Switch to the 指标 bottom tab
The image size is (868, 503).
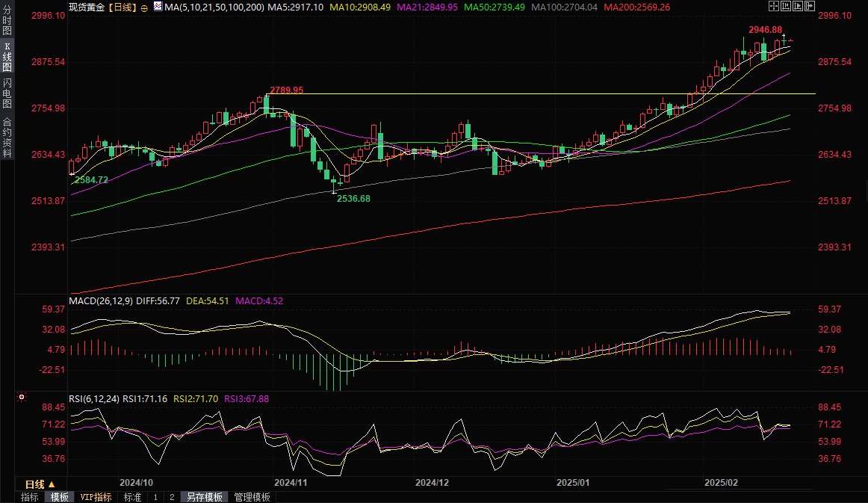(30, 497)
